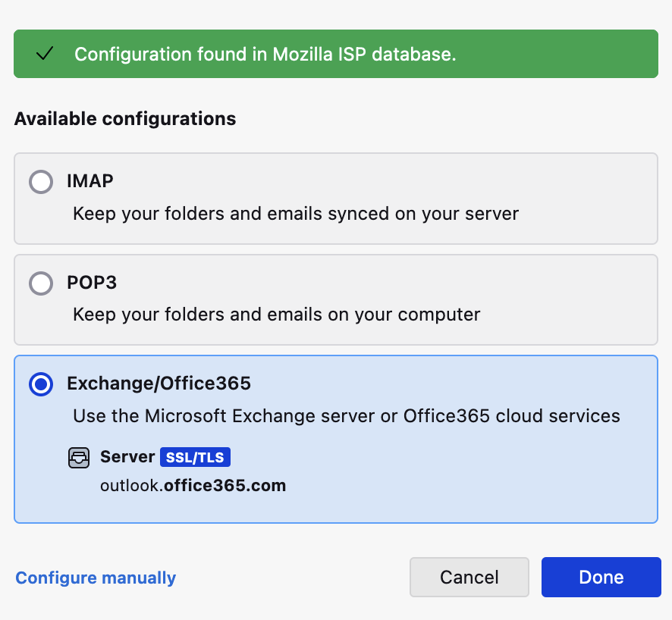This screenshot has height=620, width=672.
Task: Cancel the account setup
Action: 469,578
